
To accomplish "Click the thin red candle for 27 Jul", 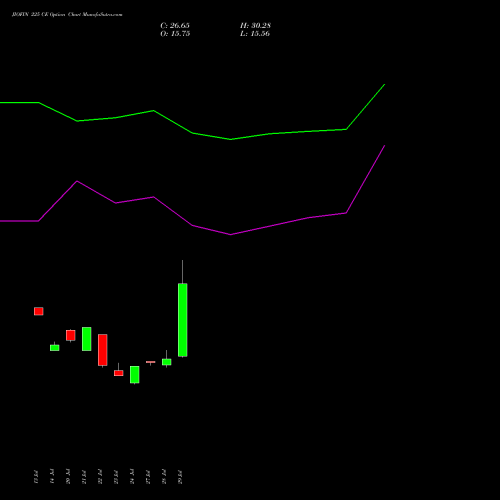I will (151, 362).
